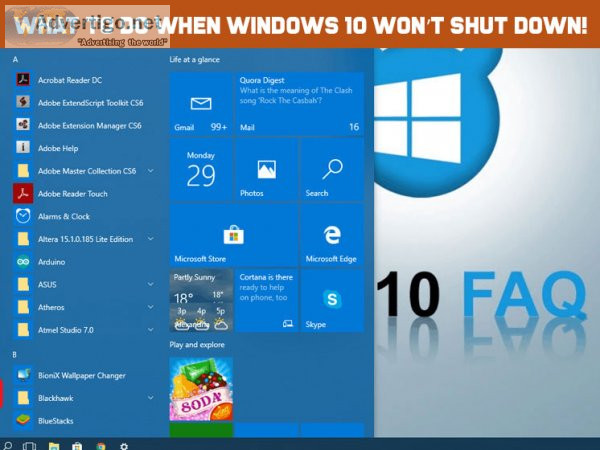This screenshot has height=450, width=600.
Task: Open Adobe Reader Touch red icon
Action: pyautogui.click(x=23, y=193)
